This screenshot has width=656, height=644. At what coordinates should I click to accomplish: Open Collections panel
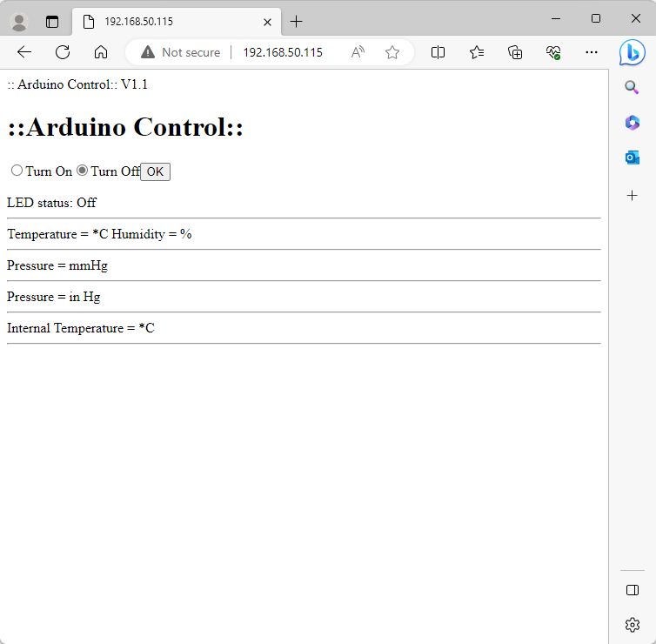coord(515,52)
